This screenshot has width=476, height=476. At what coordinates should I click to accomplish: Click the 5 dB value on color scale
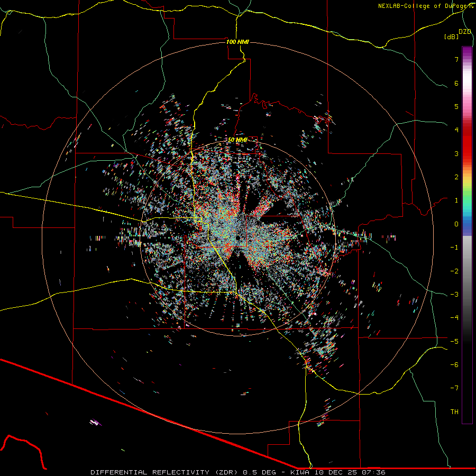click(456, 106)
